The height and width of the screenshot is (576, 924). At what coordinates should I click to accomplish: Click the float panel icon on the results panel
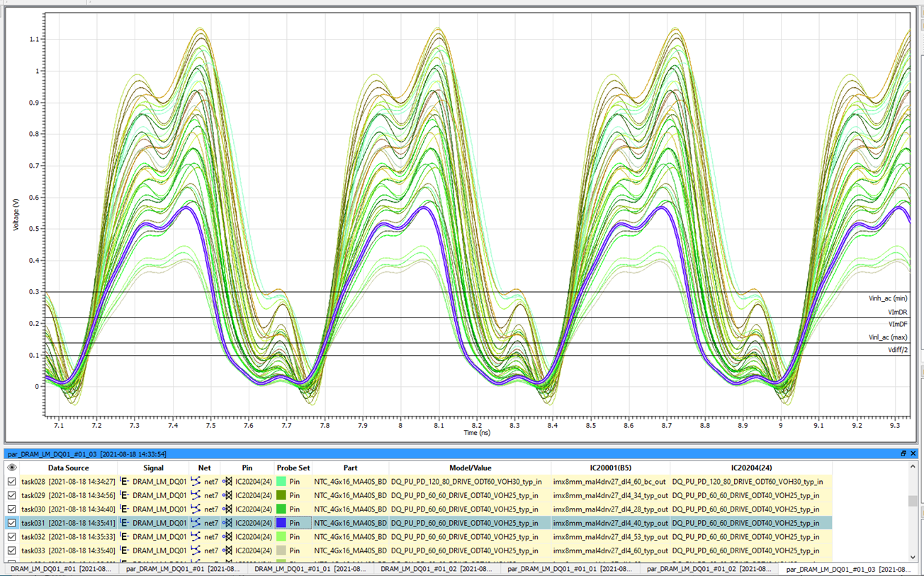point(904,453)
